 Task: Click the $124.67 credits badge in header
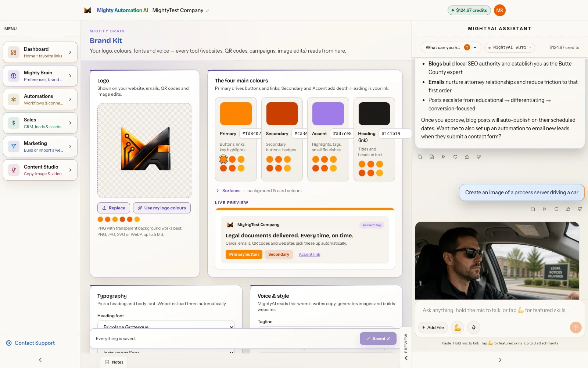click(x=469, y=10)
